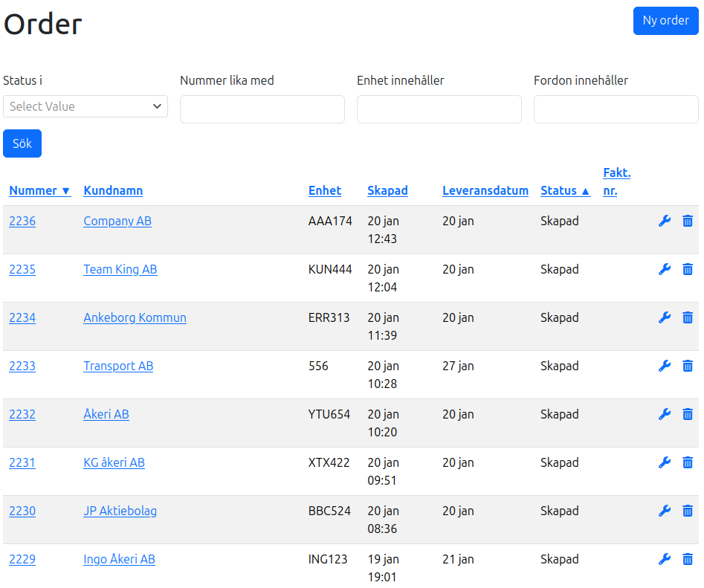Sort table by Status column header
The image size is (704, 588).
[x=565, y=190]
